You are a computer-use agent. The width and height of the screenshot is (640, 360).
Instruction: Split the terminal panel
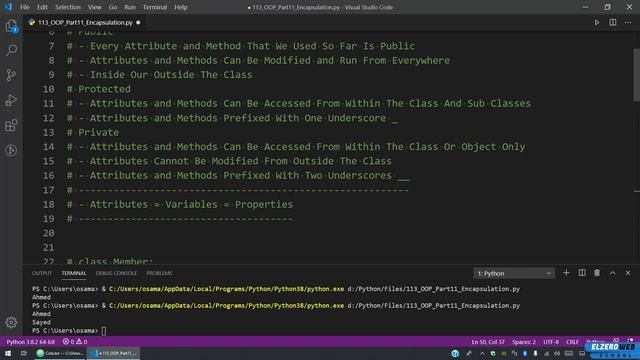[x=582, y=273]
